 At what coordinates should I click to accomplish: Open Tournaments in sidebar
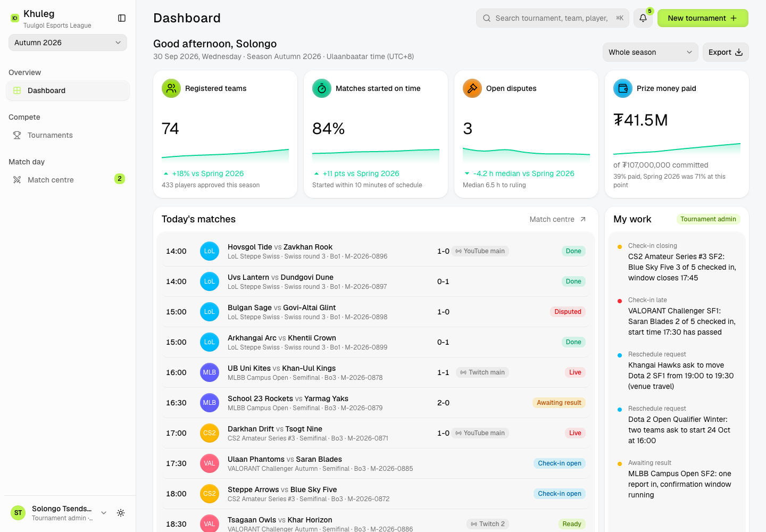[x=68, y=135]
